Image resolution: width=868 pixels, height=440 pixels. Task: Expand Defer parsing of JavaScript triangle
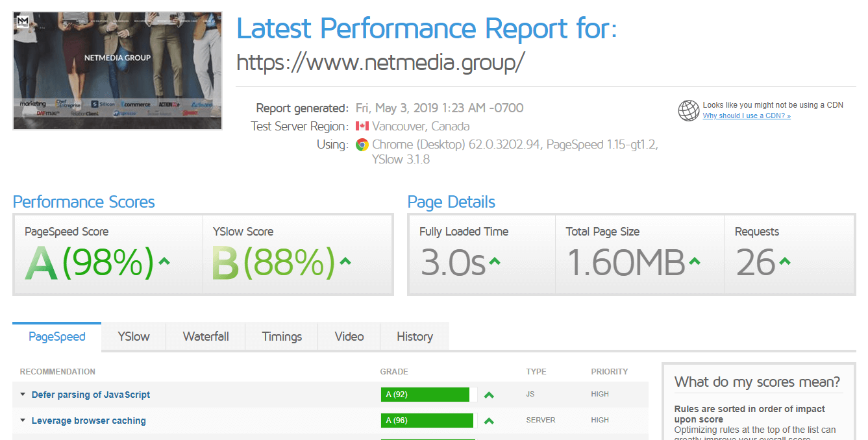pos(23,395)
